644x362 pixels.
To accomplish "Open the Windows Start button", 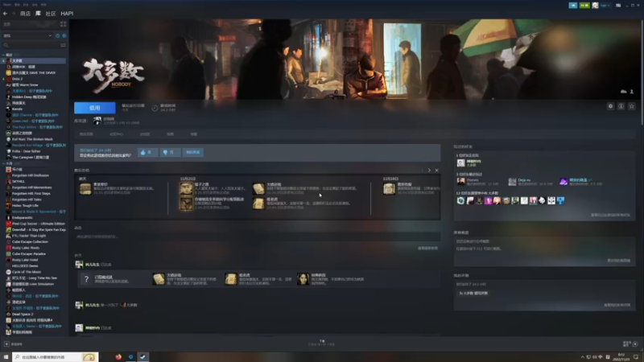I will click(6, 357).
